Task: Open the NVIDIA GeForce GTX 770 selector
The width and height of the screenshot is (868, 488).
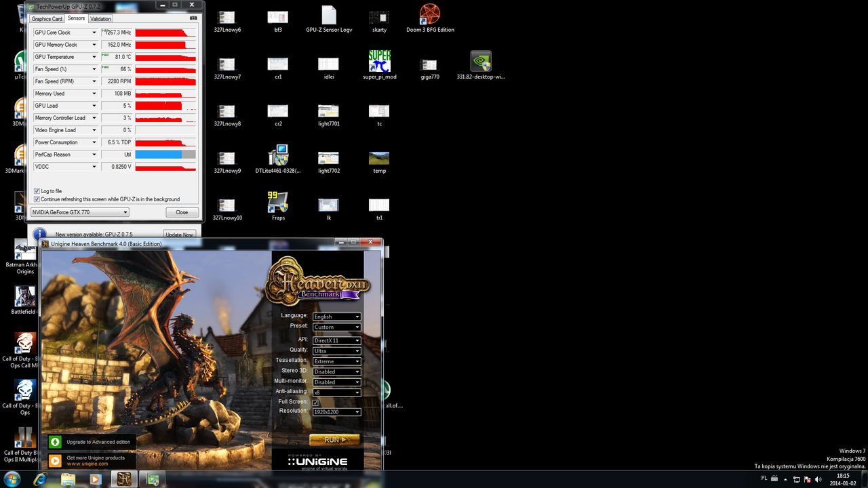Action: [79, 212]
